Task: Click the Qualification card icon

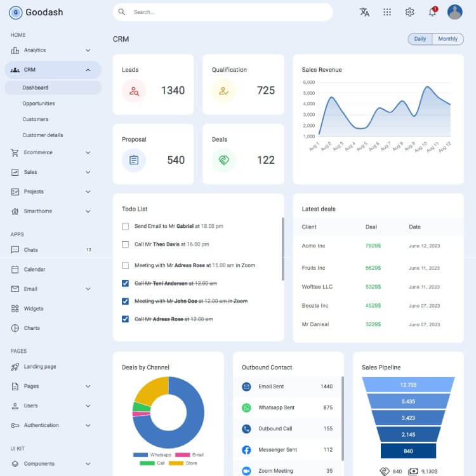Action: pos(224,91)
